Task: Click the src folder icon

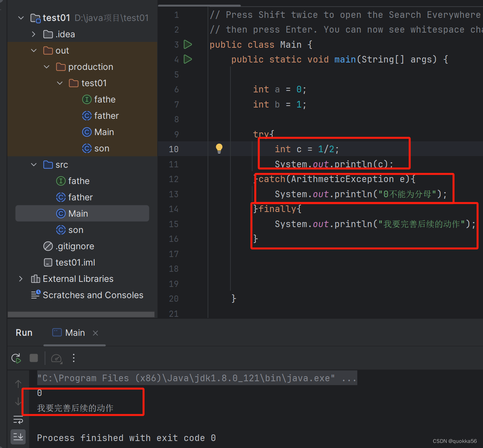Action: pyautogui.click(x=48, y=165)
